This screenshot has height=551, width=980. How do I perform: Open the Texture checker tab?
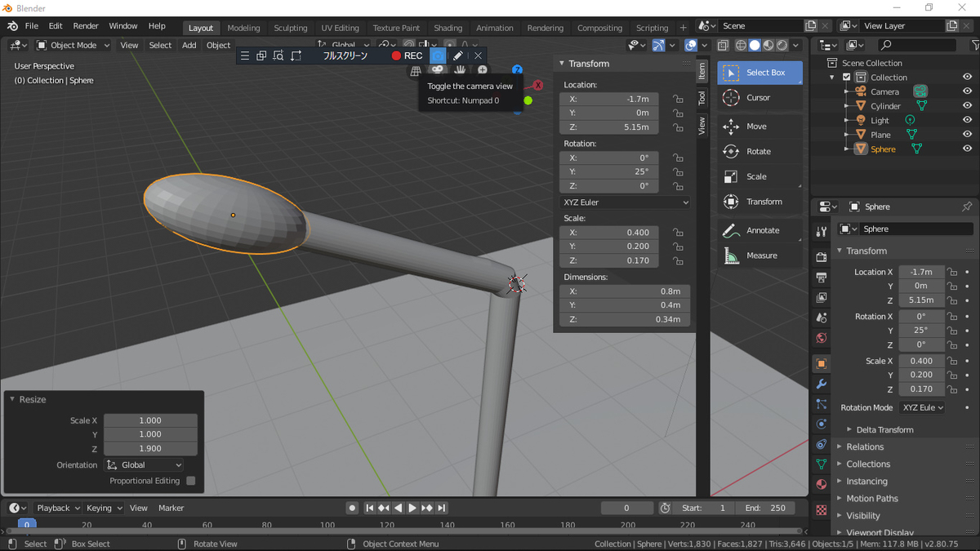(x=822, y=510)
